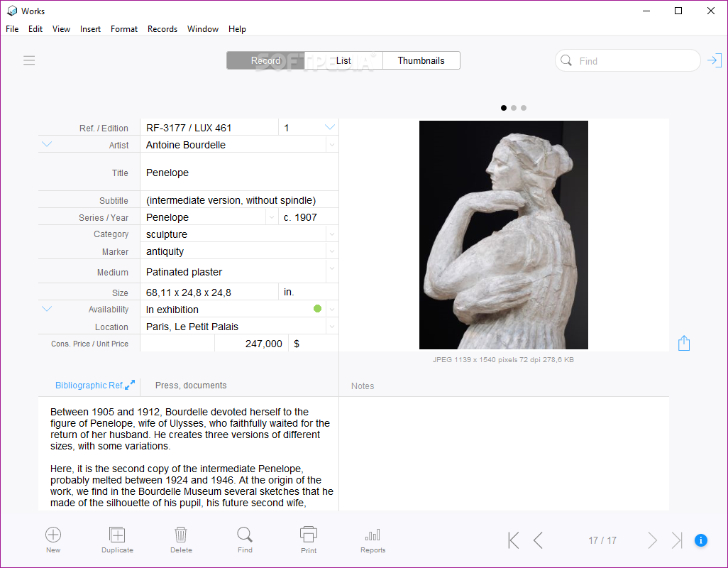Click the 17 / 17 record counter
The width and height of the screenshot is (728, 568).
click(602, 540)
